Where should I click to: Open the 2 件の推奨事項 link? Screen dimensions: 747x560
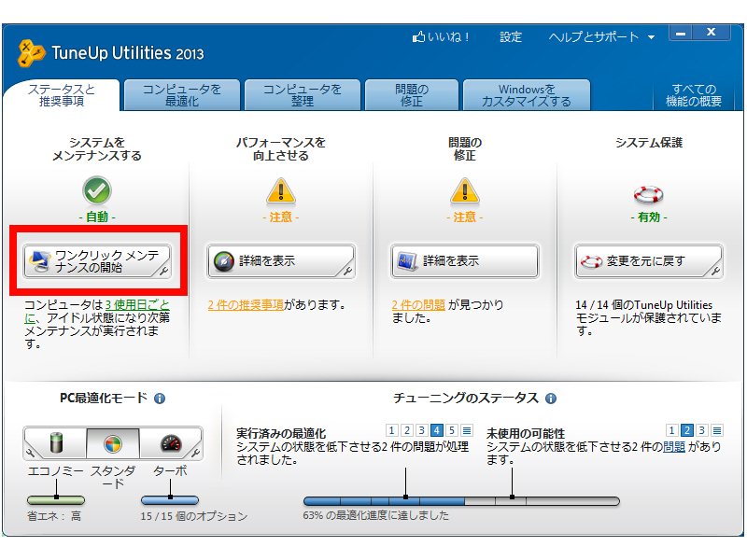[x=245, y=304]
